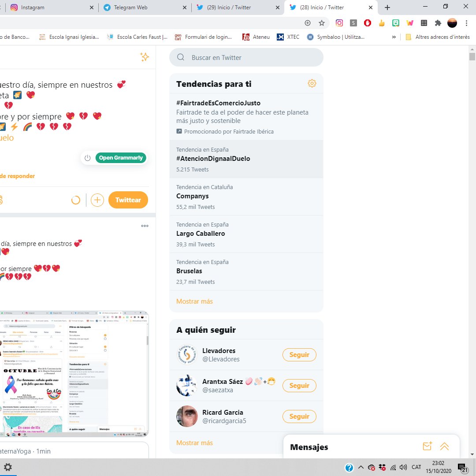Expand the Mensajes drawer

coord(444,446)
